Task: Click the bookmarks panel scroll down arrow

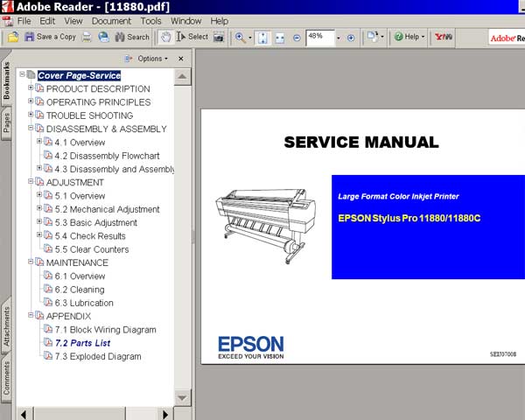Action: (x=183, y=398)
